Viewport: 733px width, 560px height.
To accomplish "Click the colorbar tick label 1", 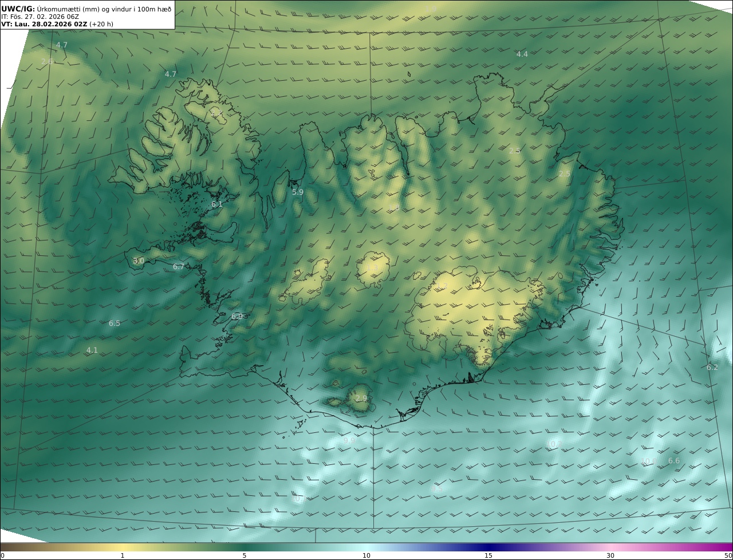I will 122,555.
